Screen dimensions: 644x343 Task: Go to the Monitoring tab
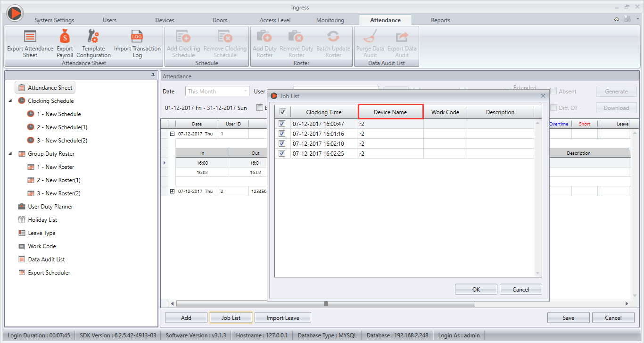330,20
